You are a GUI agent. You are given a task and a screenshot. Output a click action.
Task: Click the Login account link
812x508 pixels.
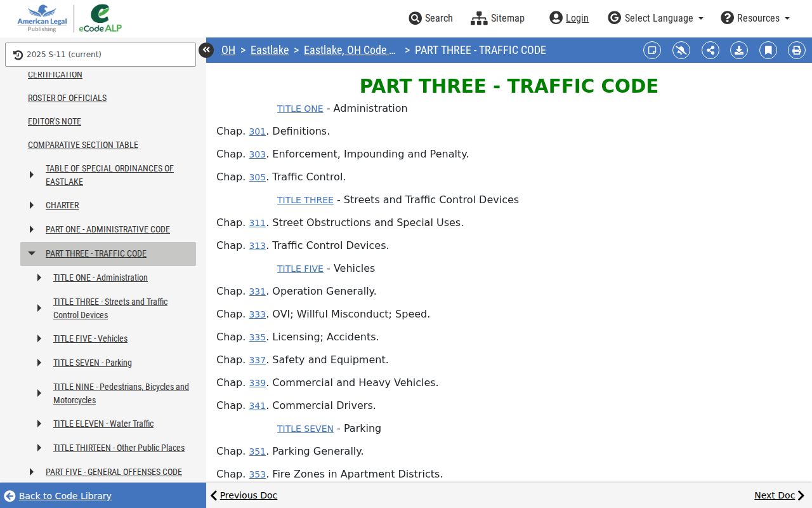click(x=569, y=18)
